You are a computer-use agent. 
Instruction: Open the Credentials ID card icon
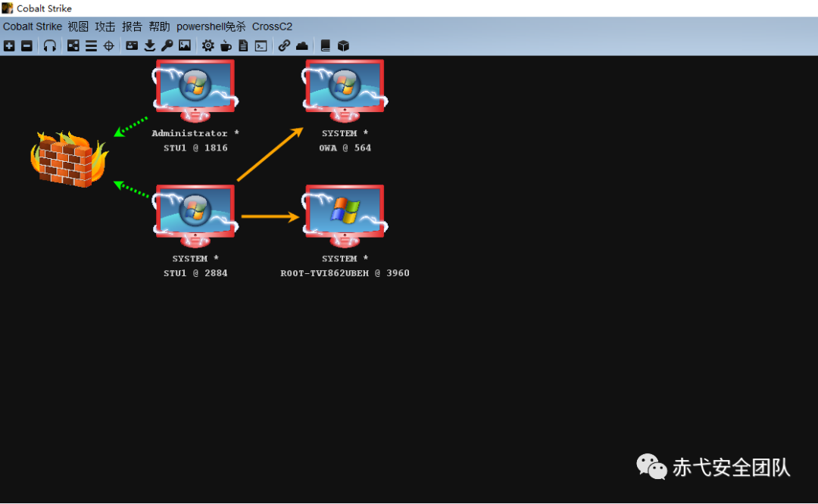[132, 46]
